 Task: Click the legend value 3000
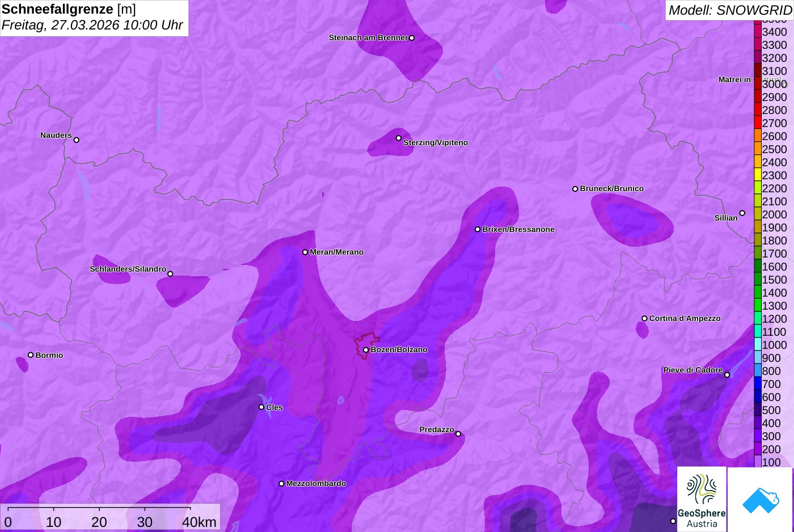click(x=775, y=84)
